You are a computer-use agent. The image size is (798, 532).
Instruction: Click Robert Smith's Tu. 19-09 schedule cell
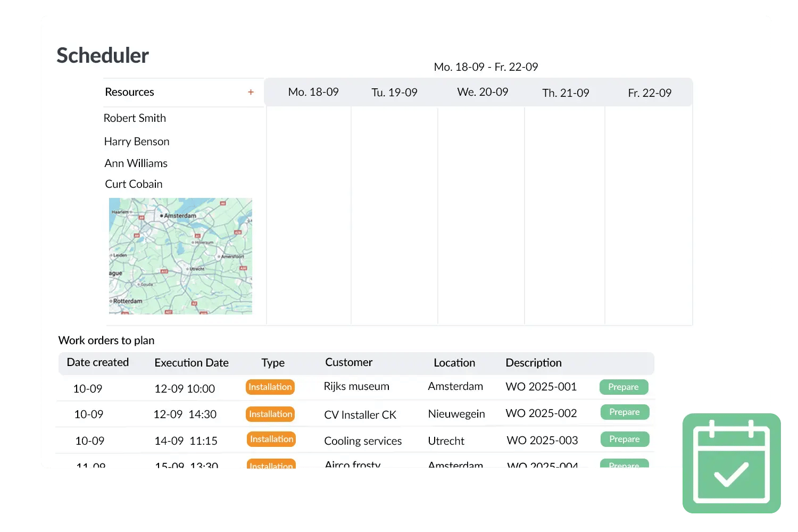(x=394, y=119)
